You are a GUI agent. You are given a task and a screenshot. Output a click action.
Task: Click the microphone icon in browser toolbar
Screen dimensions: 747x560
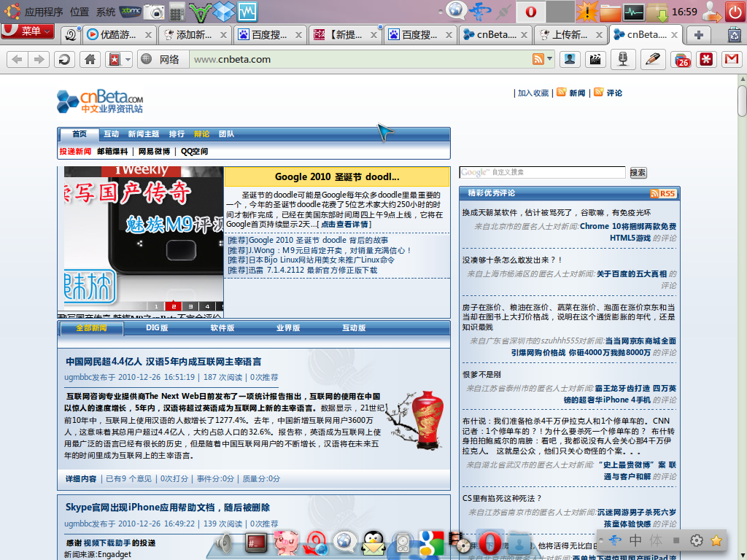point(623,60)
